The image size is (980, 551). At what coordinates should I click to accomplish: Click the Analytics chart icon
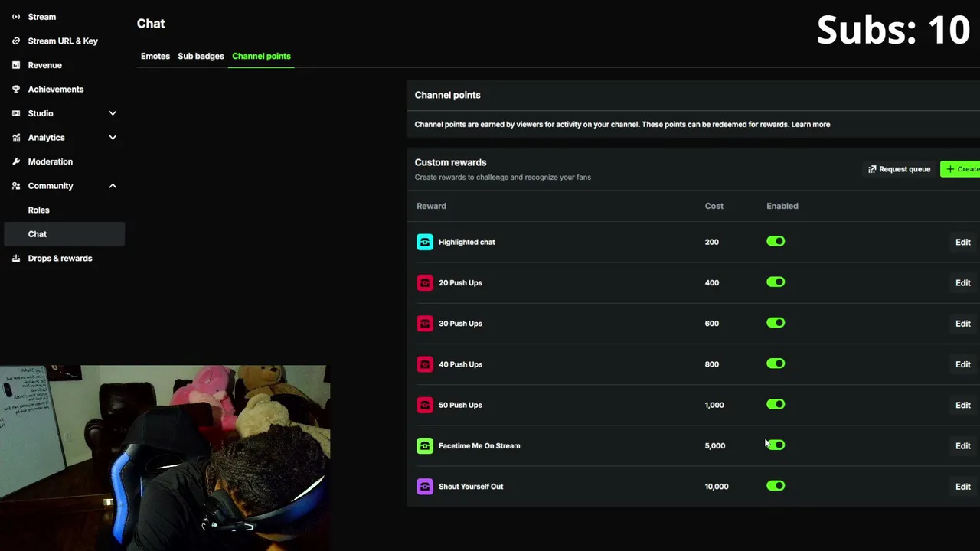[x=16, y=138]
